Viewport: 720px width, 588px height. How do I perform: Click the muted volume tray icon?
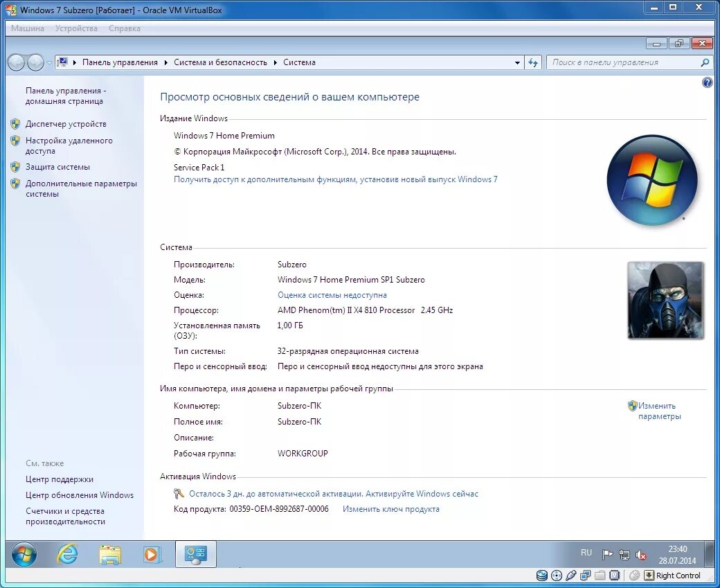click(x=641, y=555)
